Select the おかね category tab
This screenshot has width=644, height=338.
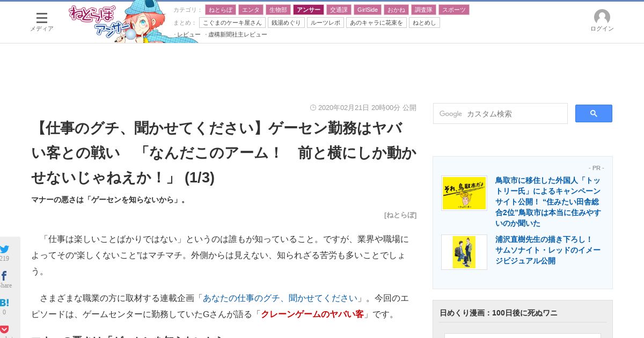[x=397, y=10]
